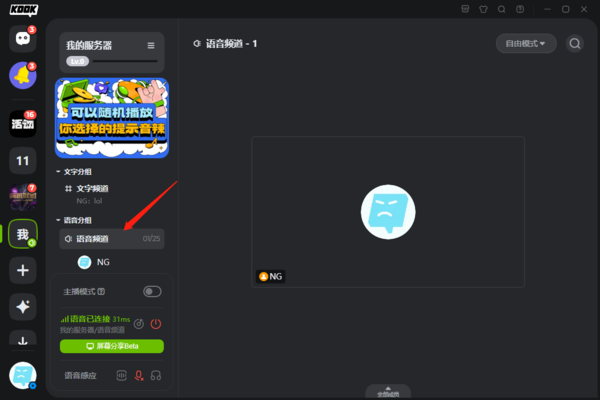The height and width of the screenshot is (400, 600).
Task: Click the 01/25 member count
Action: (x=152, y=238)
